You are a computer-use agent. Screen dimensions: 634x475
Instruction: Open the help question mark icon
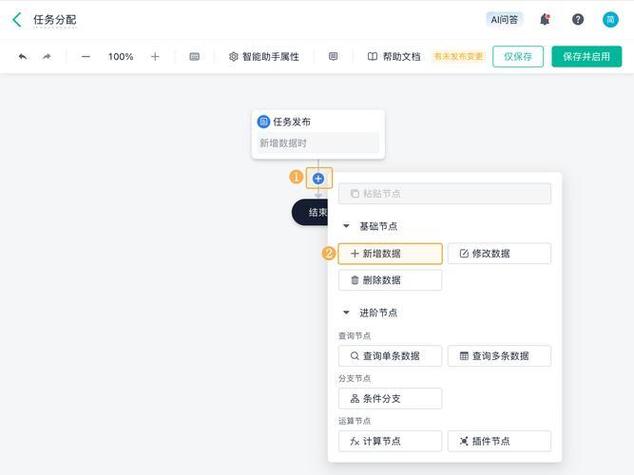pos(578,19)
